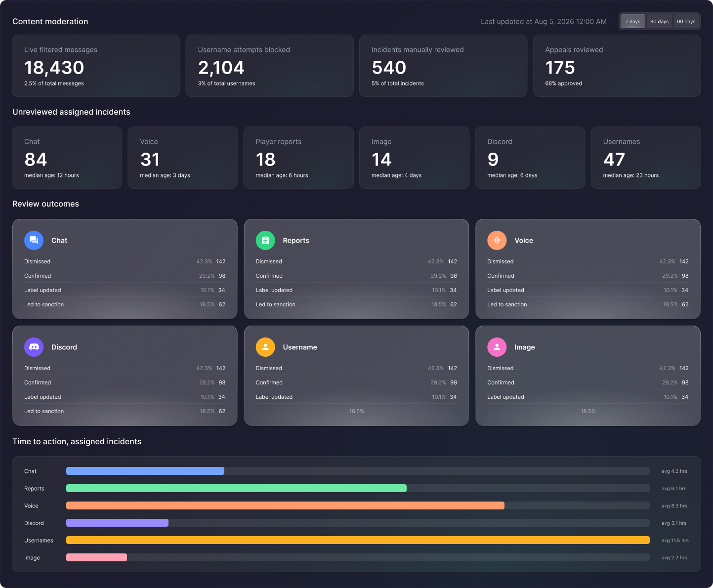This screenshot has height=588, width=713.
Task: Click 'avg 8.3 hrs' Voice value
Action: point(674,506)
